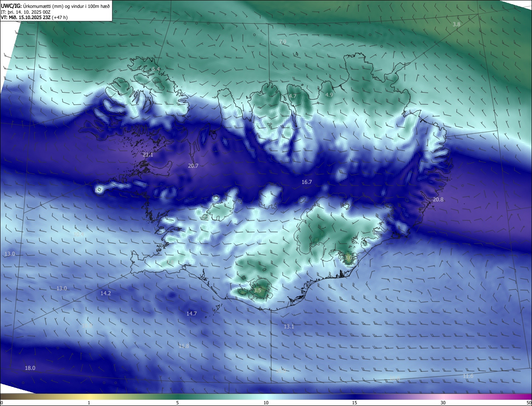Click the map title "Úrkomumætti (mm) og vindur i 100m hæð"
Screen dimensions: 532x406
tap(66, 6)
